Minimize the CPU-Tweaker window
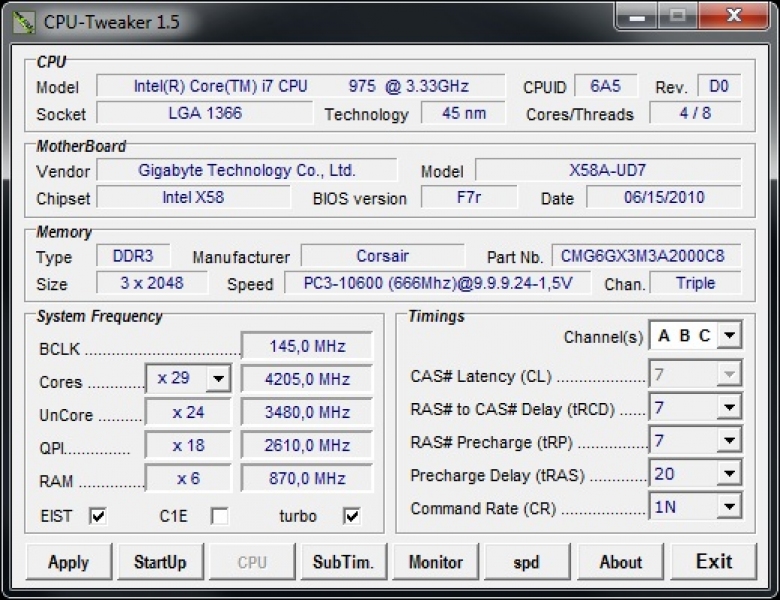This screenshot has width=780, height=600. tap(636, 17)
